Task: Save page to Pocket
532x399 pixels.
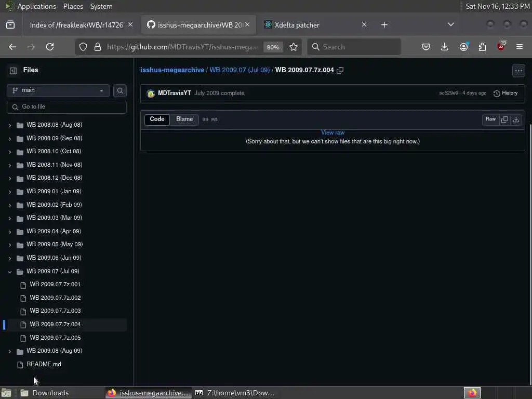Action: tap(426, 47)
